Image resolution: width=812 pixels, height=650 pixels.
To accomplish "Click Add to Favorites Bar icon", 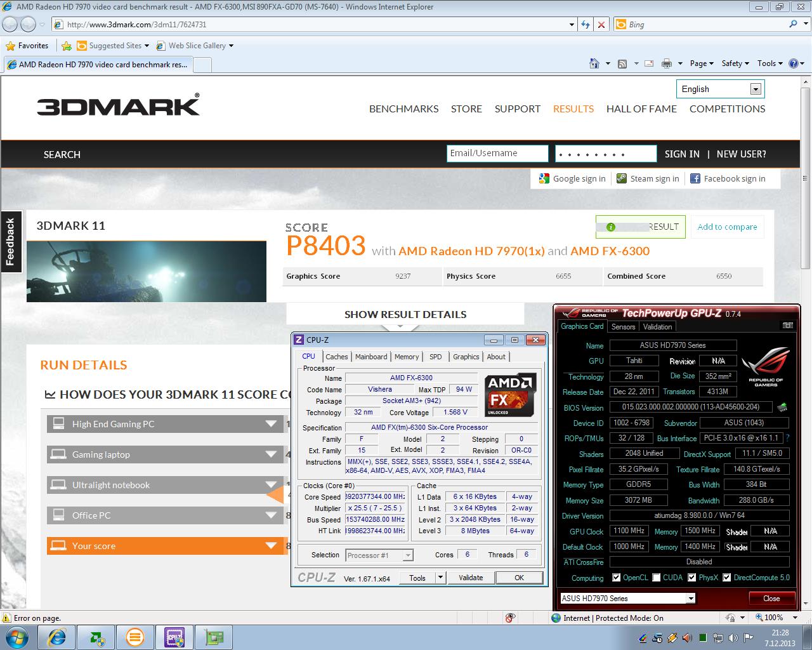I will click(67, 46).
